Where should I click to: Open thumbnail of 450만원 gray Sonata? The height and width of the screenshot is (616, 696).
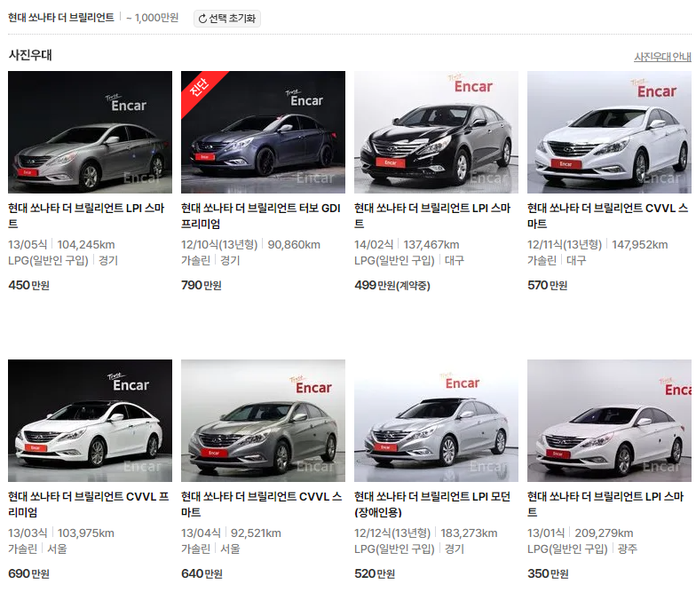coord(91,131)
